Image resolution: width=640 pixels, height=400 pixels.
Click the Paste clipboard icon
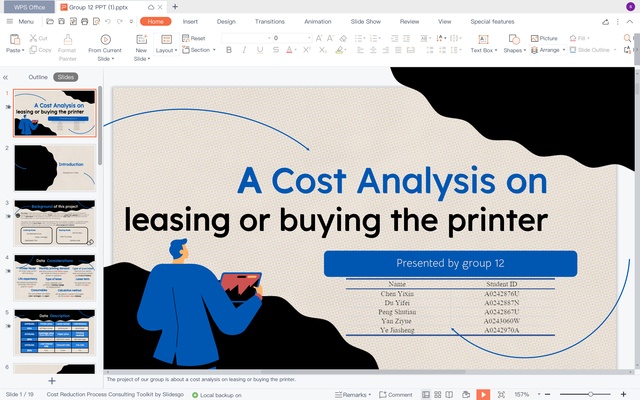15,39
